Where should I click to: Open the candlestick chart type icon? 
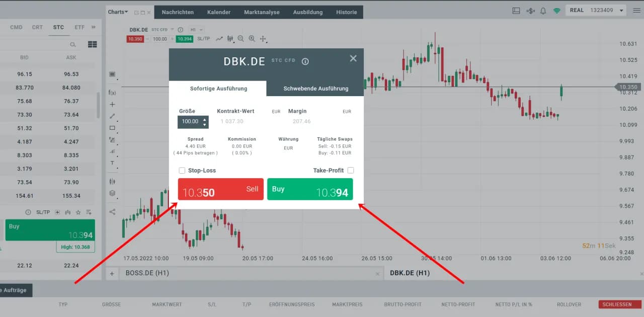point(230,39)
